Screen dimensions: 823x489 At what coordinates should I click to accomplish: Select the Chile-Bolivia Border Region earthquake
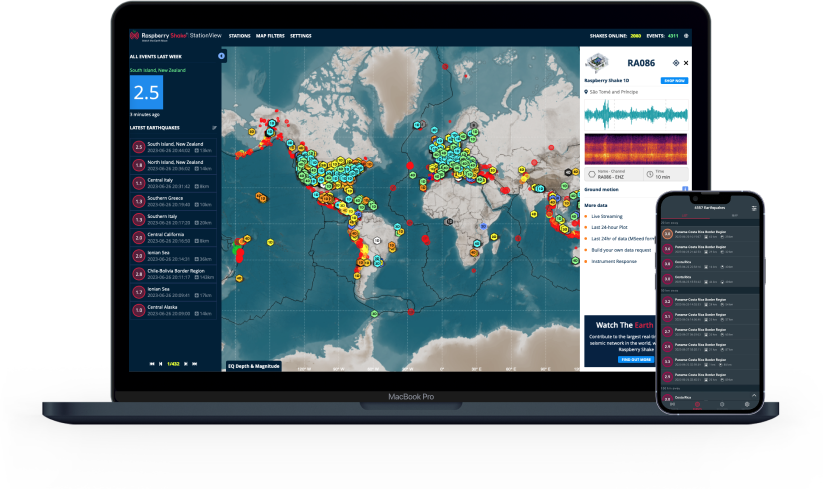[173, 274]
